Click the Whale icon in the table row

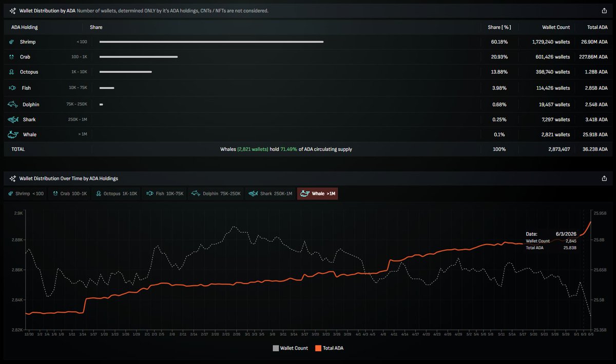coord(13,134)
